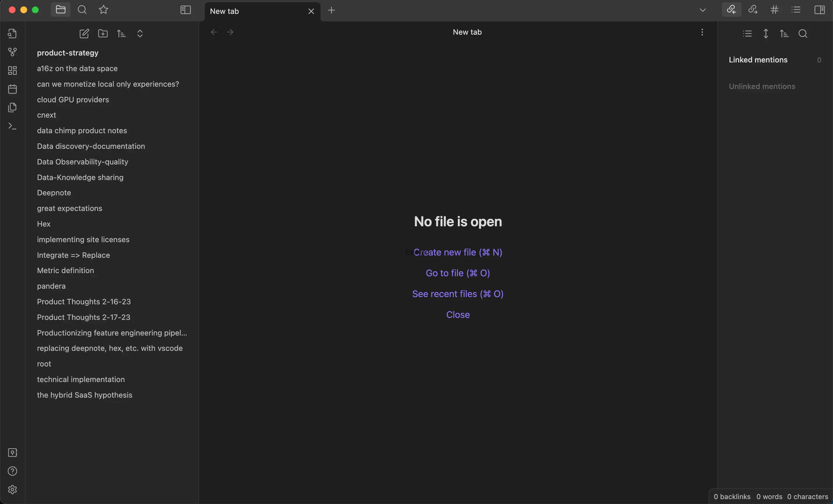Open the command palette terminal icon
The height and width of the screenshot is (504, 833).
click(x=12, y=126)
